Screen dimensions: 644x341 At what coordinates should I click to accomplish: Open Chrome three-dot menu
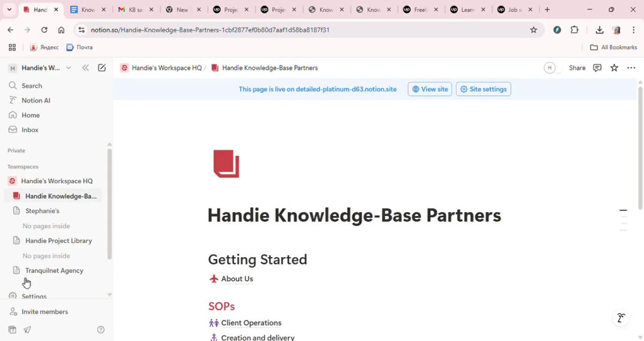point(633,30)
